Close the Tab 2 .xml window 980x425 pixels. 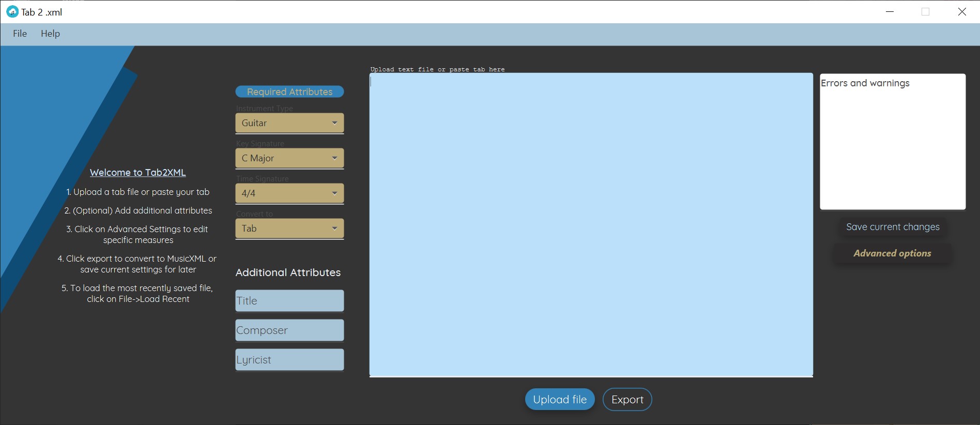coord(962,12)
